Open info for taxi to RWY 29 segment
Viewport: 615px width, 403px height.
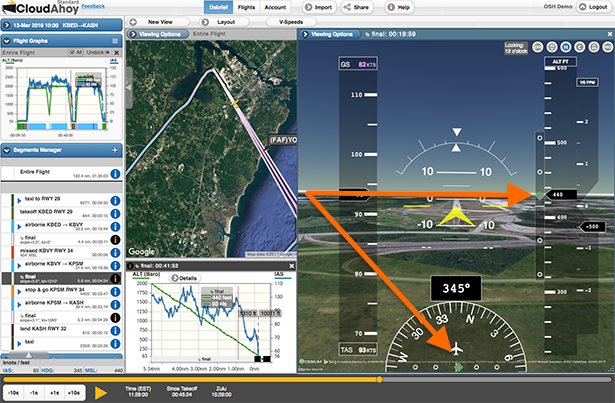[115, 201]
